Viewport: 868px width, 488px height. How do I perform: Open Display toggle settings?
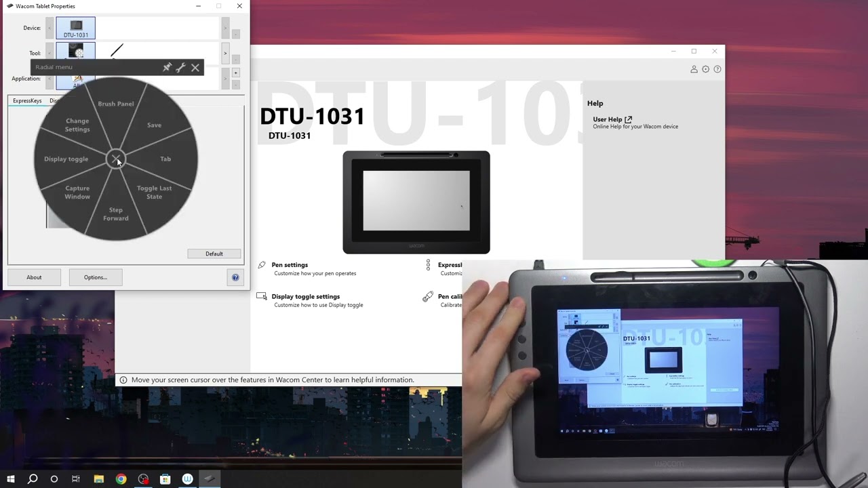pos(306,296)
